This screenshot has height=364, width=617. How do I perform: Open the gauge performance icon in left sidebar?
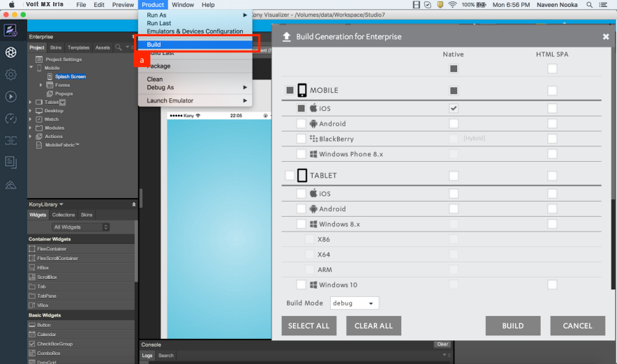tap(10, 119)
